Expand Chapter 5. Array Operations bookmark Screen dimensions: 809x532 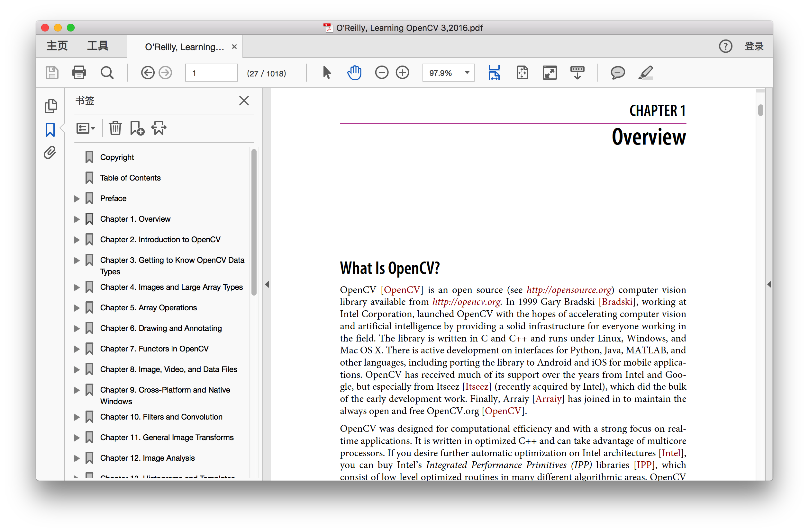click(77, 308)
